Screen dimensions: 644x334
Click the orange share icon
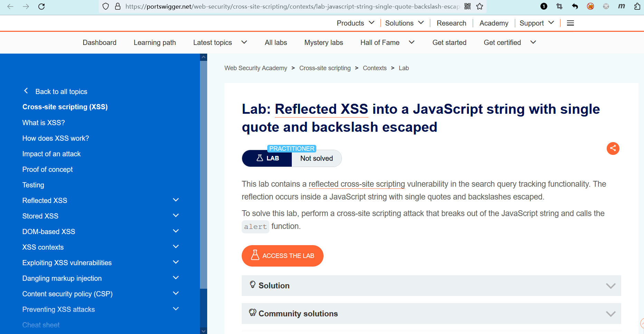pyautogui.click(x=613, y=149)
